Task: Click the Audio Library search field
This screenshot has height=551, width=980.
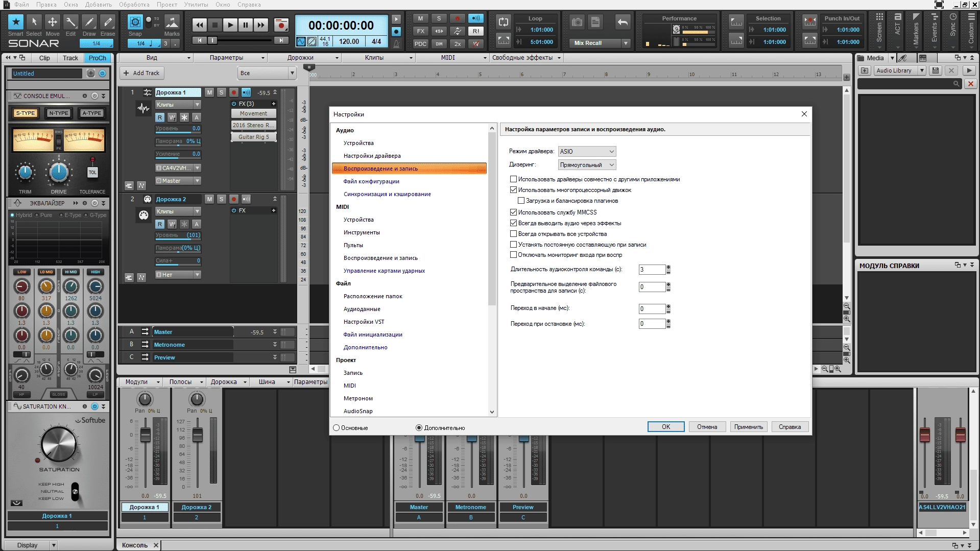Action: point(910,84)
